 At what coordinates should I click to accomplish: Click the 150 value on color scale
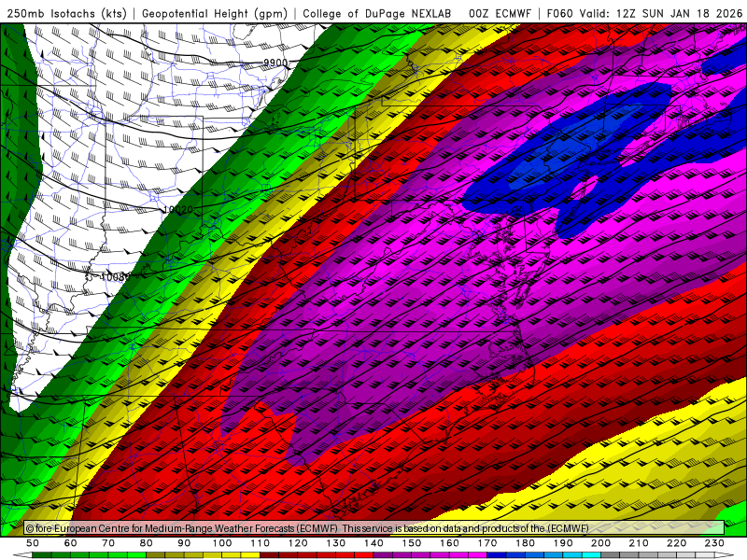pyautogui.click(x=412, y=543)
